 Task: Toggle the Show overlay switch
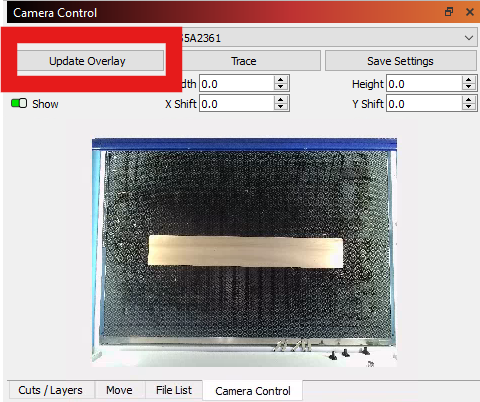pyautogui.click(x=19, y=103)
